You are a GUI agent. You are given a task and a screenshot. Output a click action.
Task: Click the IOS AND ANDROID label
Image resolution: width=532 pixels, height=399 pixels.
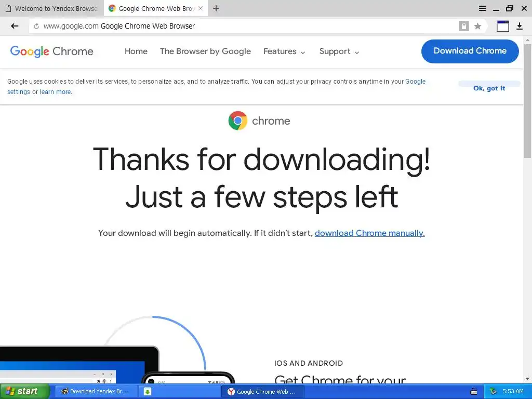[309, 363]
